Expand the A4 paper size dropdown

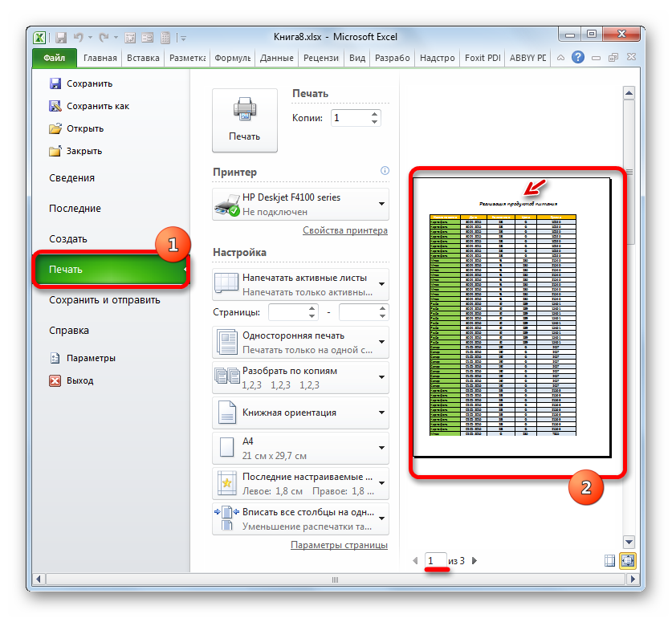coord(381,449)
